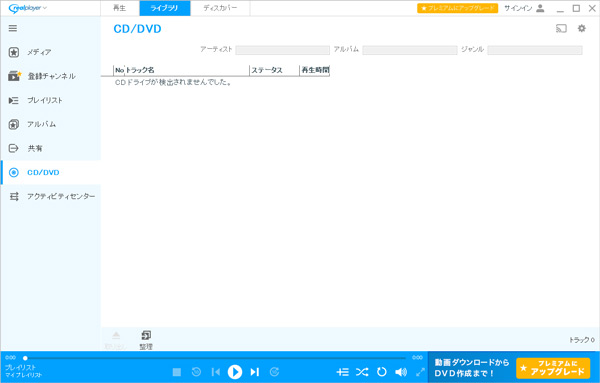This screenshot has height=383, width=600.
Task: Click 動画ダウンロードからDVD作成まで banner text
Action: click(x=472, y=368)
